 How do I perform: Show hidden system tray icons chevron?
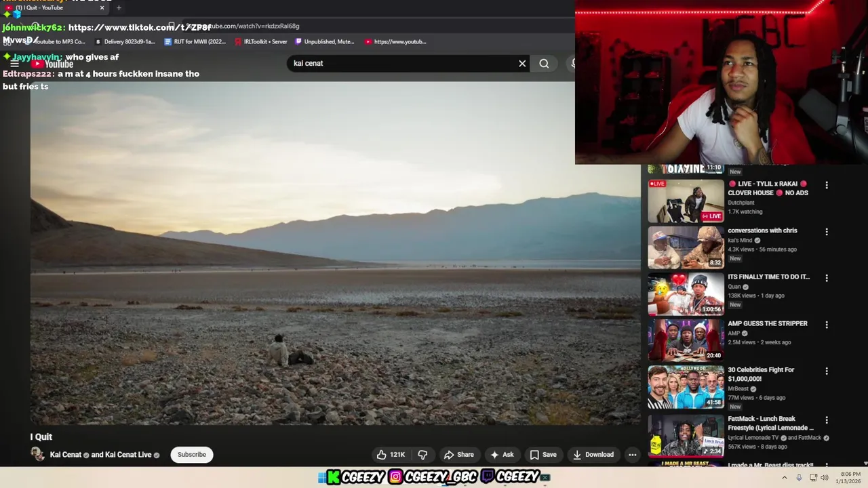tap(785, 477)
